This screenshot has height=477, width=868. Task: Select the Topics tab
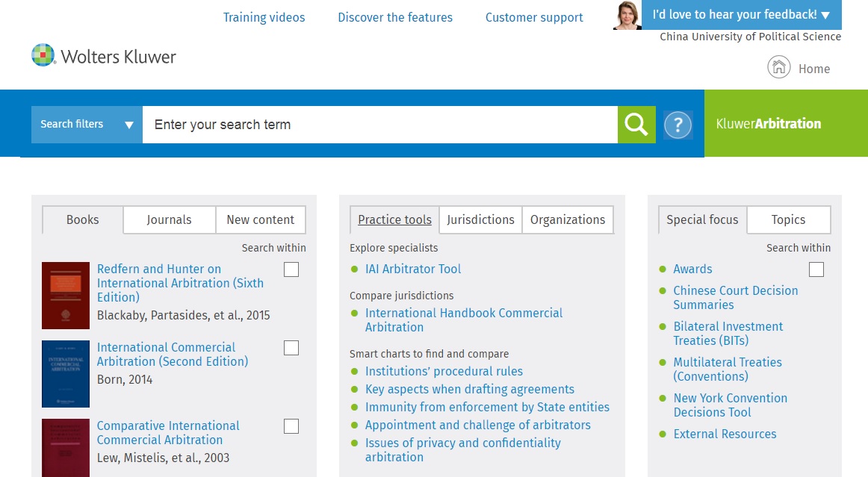(x=788, y=219)
